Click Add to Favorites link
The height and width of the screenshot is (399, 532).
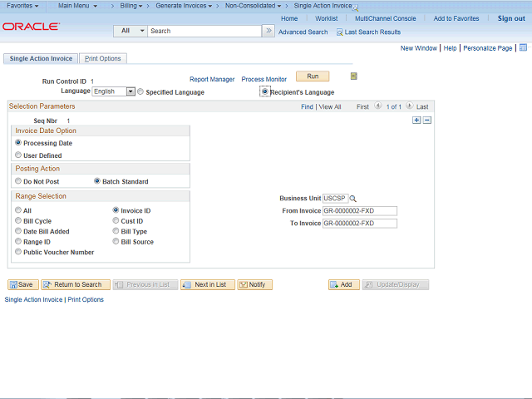click(x=456, y=18)
